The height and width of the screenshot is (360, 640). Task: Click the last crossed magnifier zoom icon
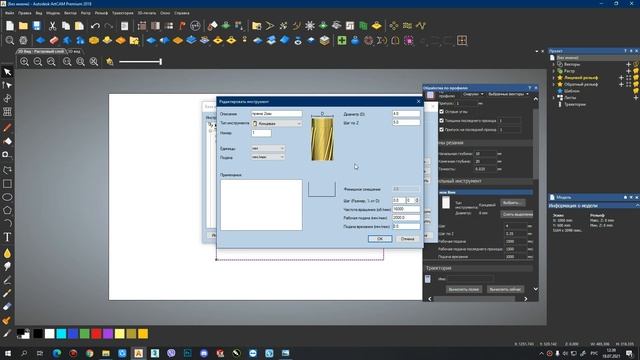pos(94,62)
